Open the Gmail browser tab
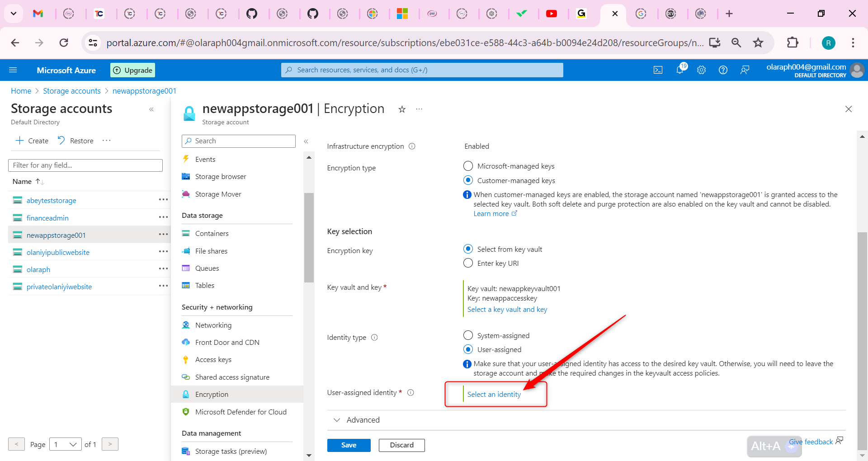Screen dimensions: 868x461 [38, 14]
